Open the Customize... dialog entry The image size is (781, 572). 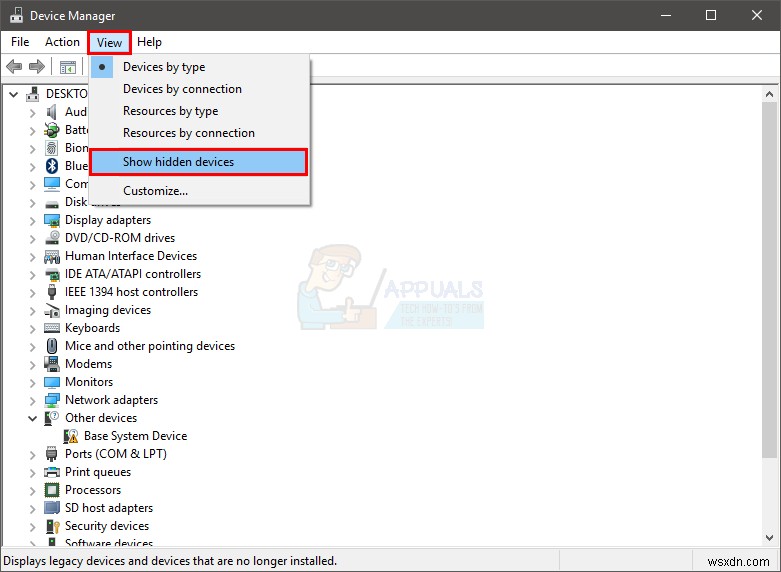199,191
